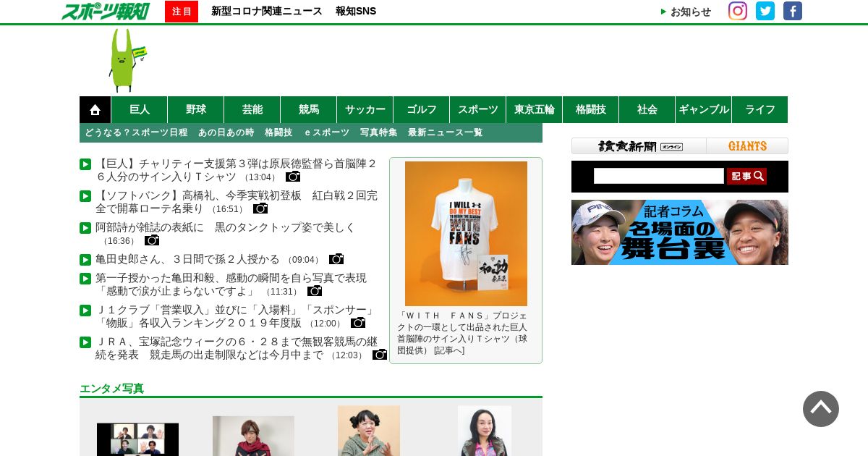
Task: Open the video-call group photo thumbnail
Action: [137, 439]
